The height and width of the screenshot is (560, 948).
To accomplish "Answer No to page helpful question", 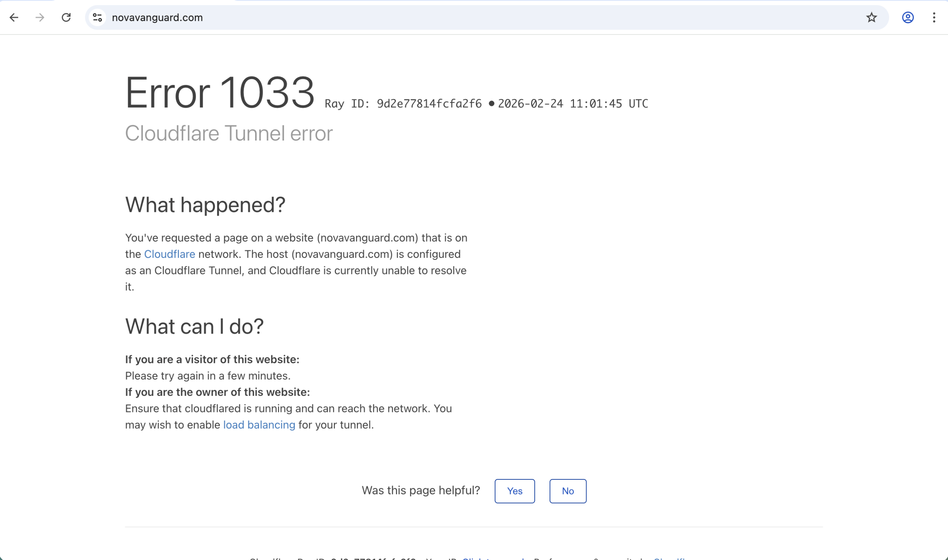I will pos(568,491).
